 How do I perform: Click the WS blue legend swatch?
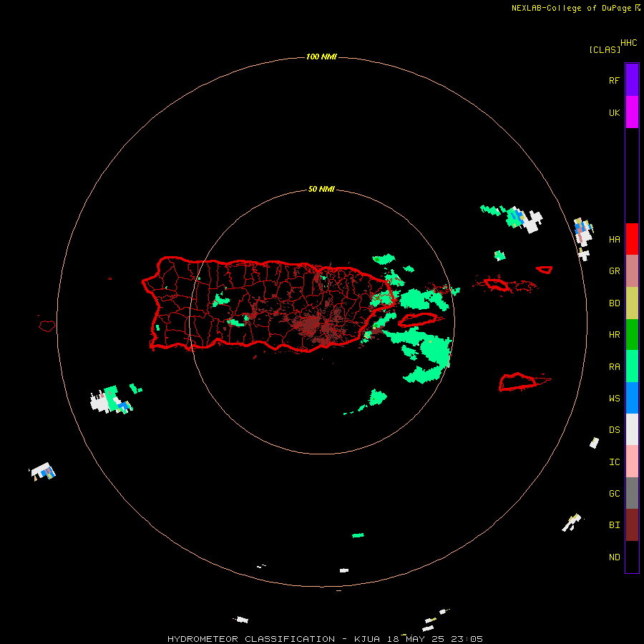pyautogui.click(x=632, y=398)
